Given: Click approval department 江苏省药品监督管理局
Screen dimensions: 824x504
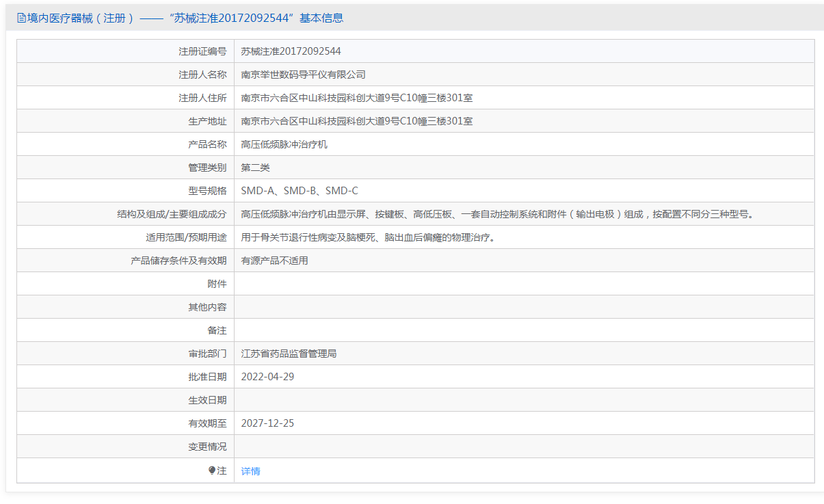Looking at the screenshot, I should pyautogui.click(x=289, y=354).
